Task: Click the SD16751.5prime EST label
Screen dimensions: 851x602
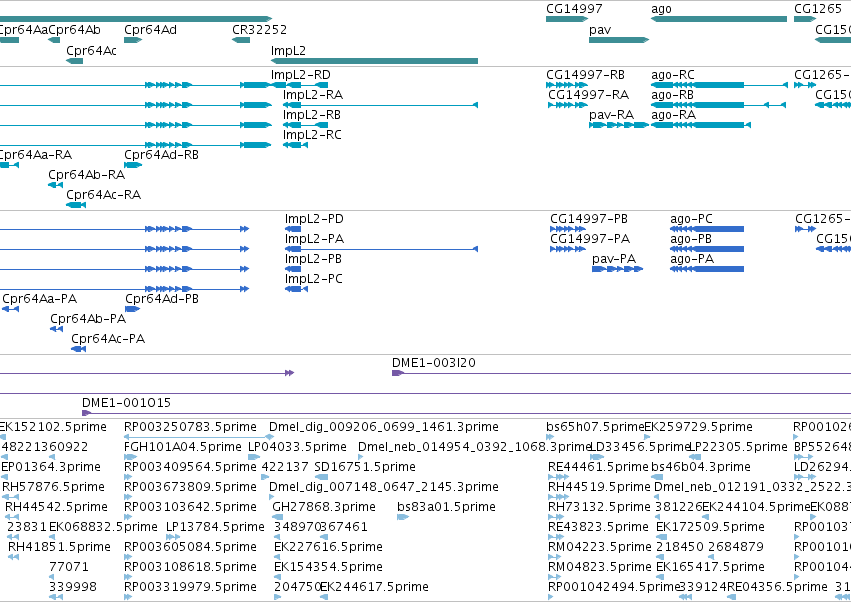Action: (365, 467)
